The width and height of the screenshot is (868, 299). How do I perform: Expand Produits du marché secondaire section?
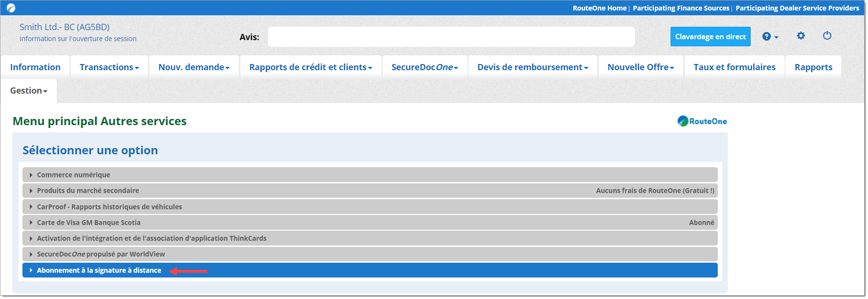pos(370,191)
